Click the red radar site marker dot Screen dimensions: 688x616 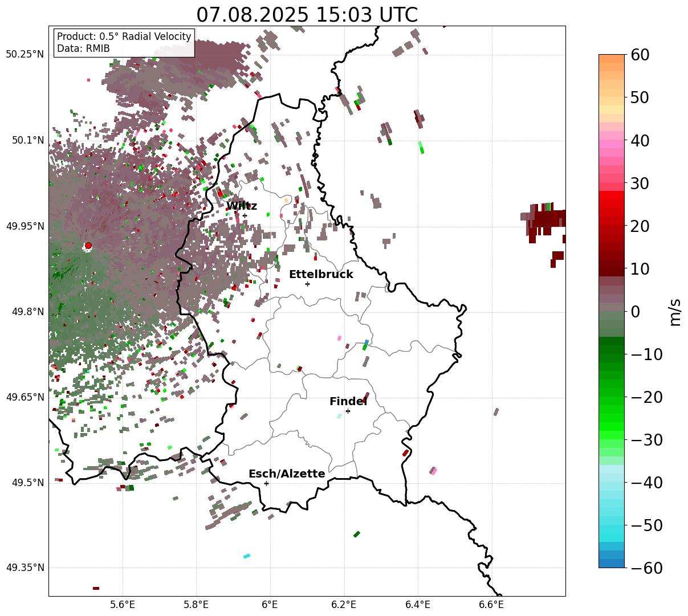[88, 246]
